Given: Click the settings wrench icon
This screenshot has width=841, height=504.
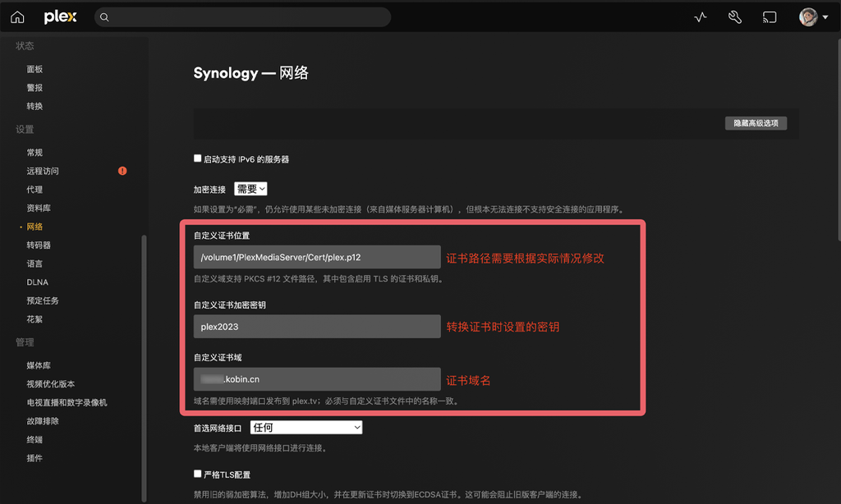Looking at the screenshot, I should click(x=734, y=16).
